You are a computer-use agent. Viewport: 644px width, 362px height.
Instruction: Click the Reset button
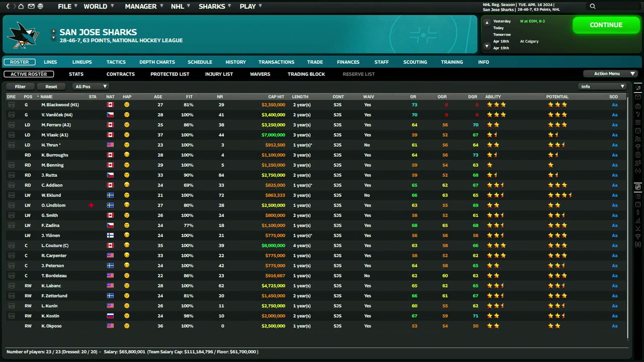click(x=51, y=86)
